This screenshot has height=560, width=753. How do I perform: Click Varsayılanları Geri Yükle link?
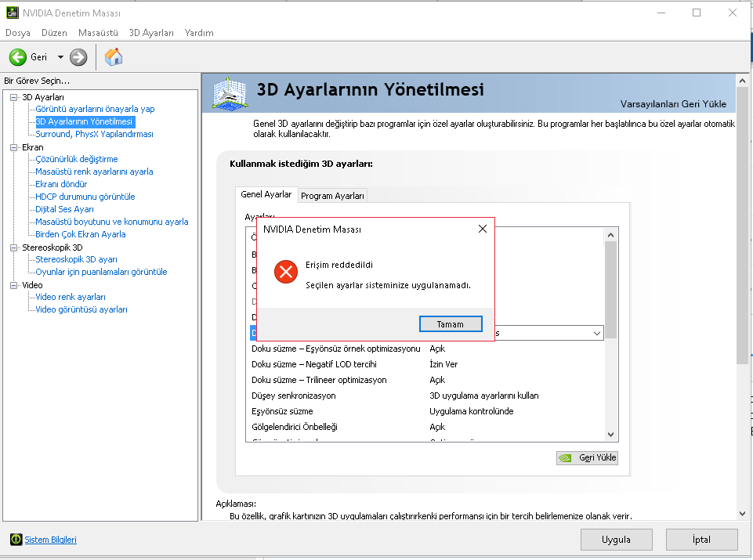click(673, 103)
